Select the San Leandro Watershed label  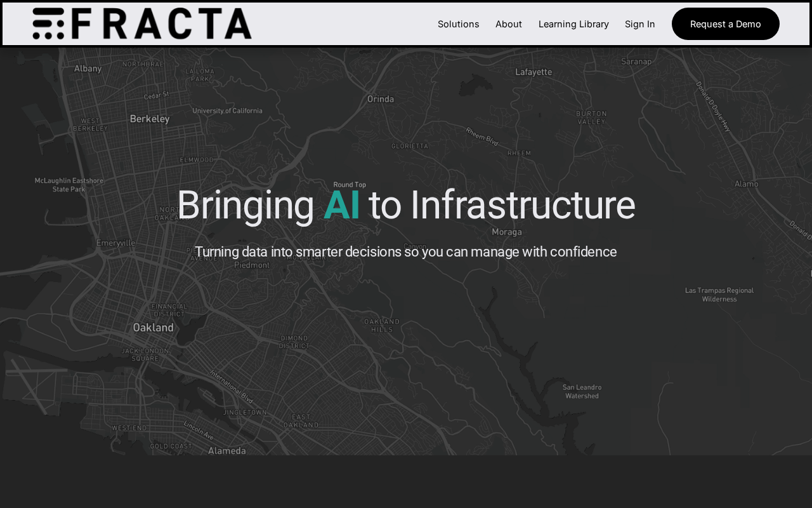pyautogui.click(x=582, y=392)
